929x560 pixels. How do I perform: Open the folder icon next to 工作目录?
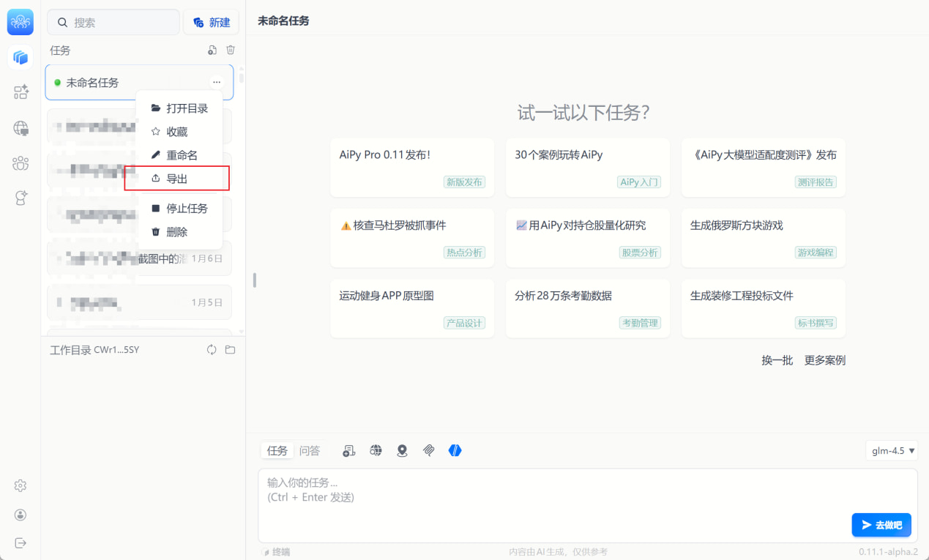230,350
